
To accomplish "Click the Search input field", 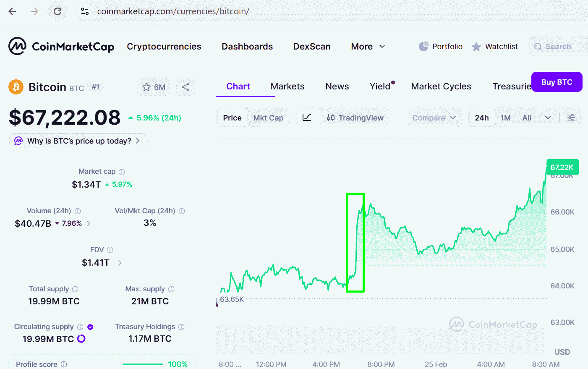I will [558, 46].
